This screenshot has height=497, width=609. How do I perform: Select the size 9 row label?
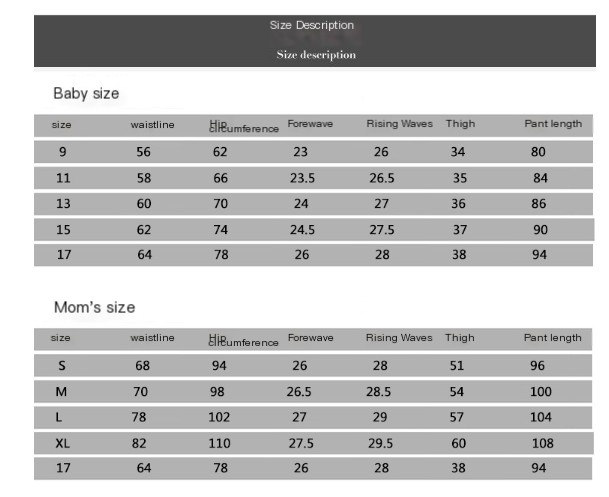point(62,152)
